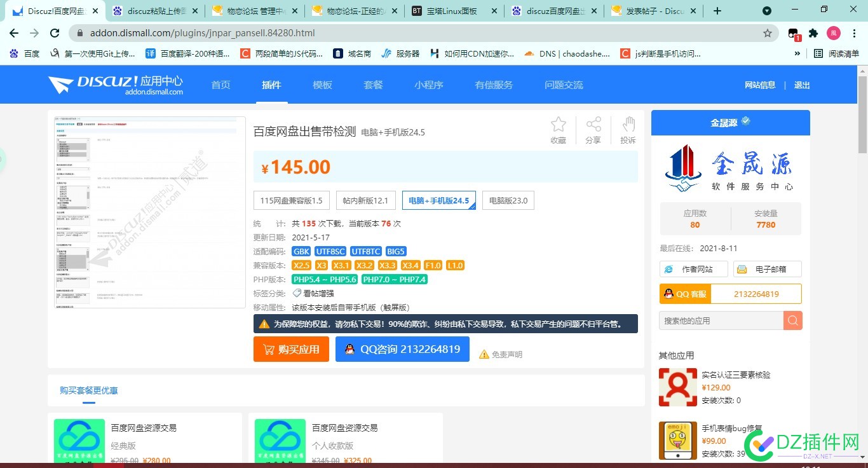Select the 115网盘兼容版1.5 version
Screen dimensions: 868x468
point(291,200)
